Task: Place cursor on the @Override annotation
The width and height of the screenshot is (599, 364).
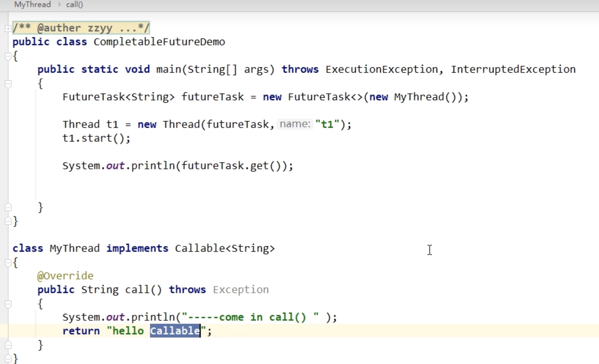Action: [65, 276]
